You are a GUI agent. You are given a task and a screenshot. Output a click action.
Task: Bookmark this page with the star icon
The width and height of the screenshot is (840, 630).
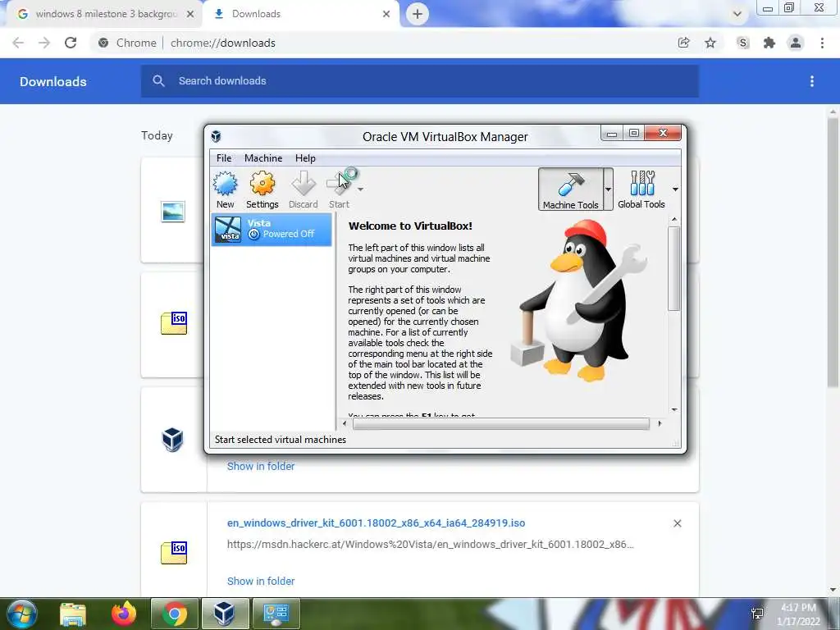click(x=710, y=43)
